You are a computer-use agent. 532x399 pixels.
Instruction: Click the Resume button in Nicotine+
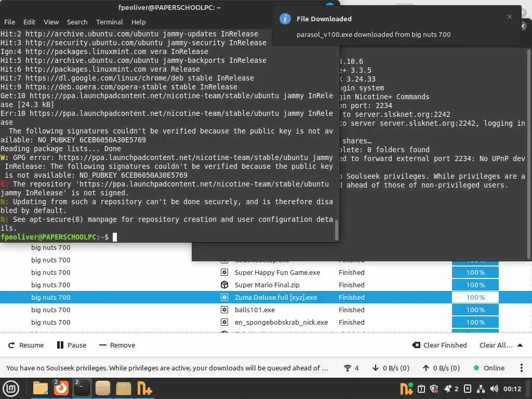tap(26, 345)
